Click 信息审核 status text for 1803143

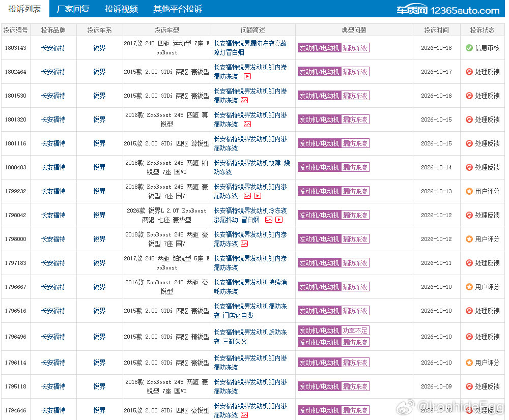tap(487, 48)
